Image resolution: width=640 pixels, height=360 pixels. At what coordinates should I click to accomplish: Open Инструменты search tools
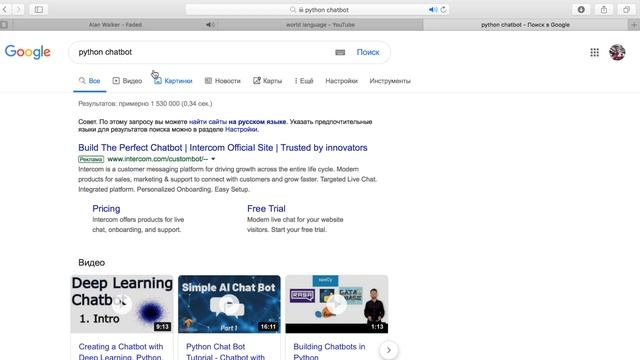[390, 81]
